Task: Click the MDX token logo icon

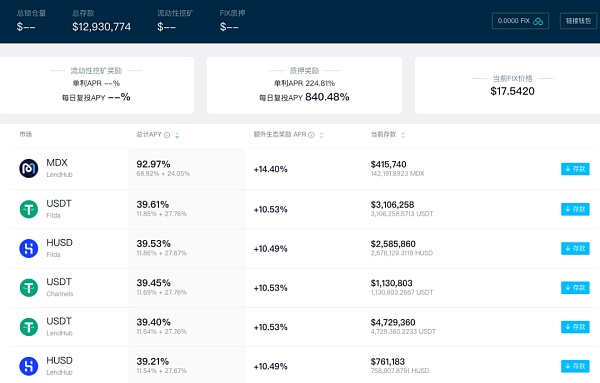Action: click(29, 168)
